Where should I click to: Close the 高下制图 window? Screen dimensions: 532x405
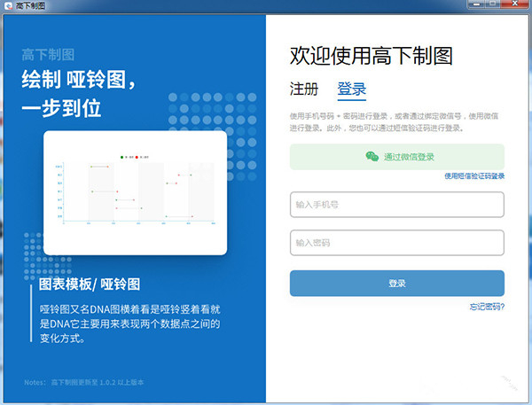(x=514, y=4)
